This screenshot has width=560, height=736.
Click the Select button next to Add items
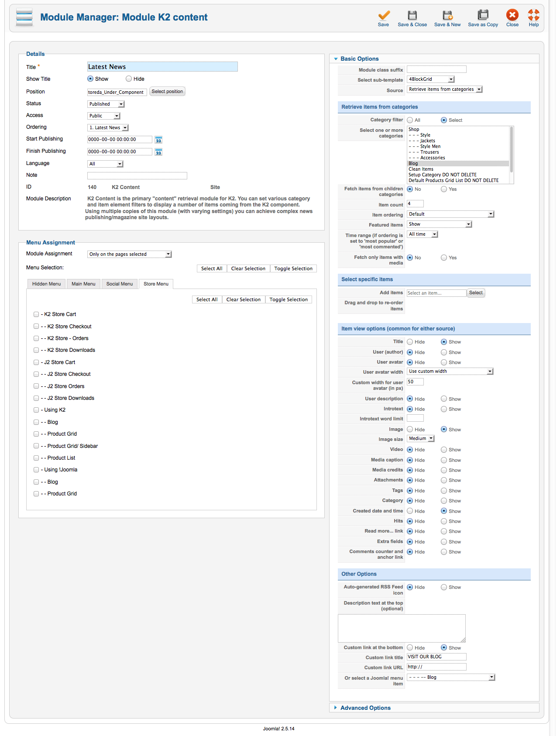click(476, 293)
